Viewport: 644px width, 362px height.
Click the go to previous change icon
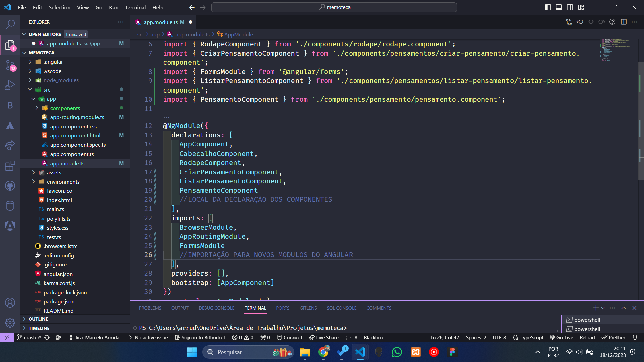pyautogui.click(x=580, y=22)
